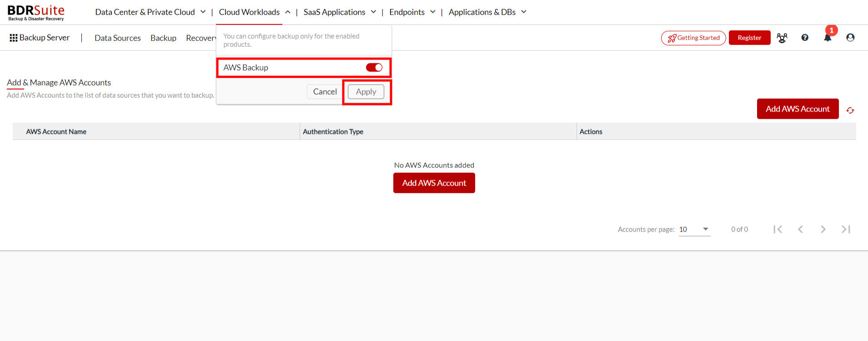Image resolution: width=868 pixels, height=341 pixels.
Task: Open the user groups icon
Action: click(782, 38)
